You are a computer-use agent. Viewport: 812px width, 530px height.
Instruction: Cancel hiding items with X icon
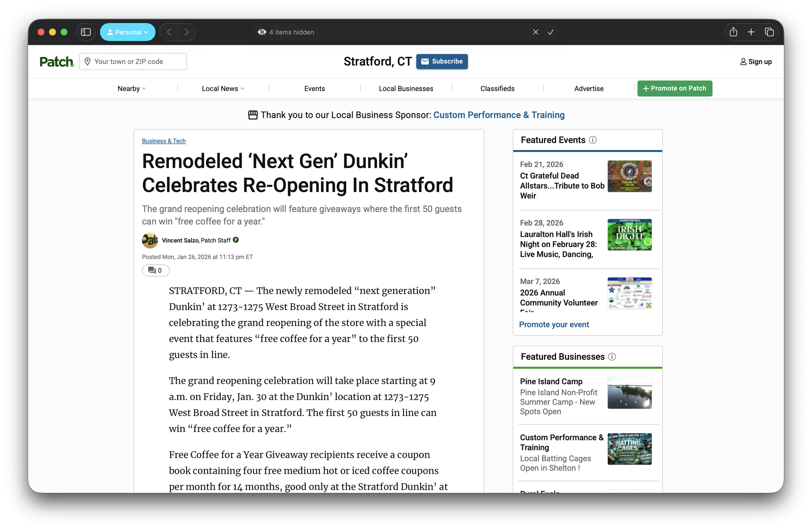click(536, 32)
